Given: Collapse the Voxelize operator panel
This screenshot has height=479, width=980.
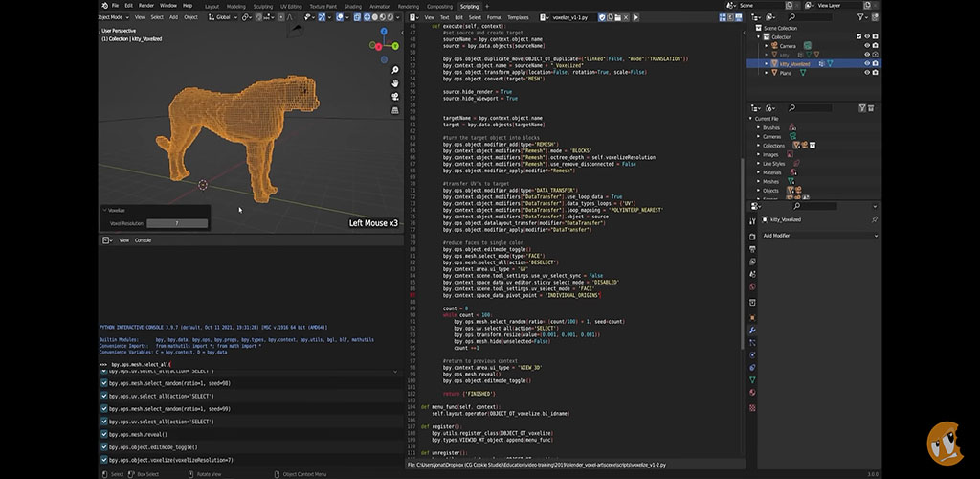Looking at the screenshot, I should 104,210.
